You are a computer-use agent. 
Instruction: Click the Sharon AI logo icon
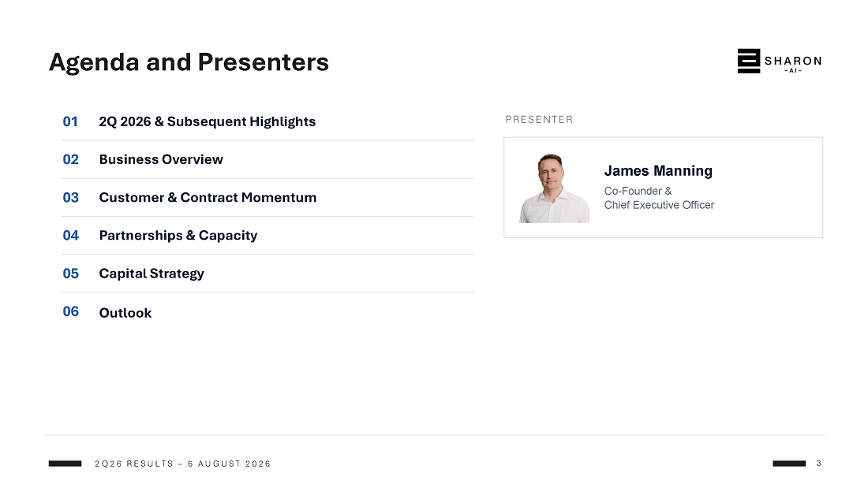[x=748, y=61]
